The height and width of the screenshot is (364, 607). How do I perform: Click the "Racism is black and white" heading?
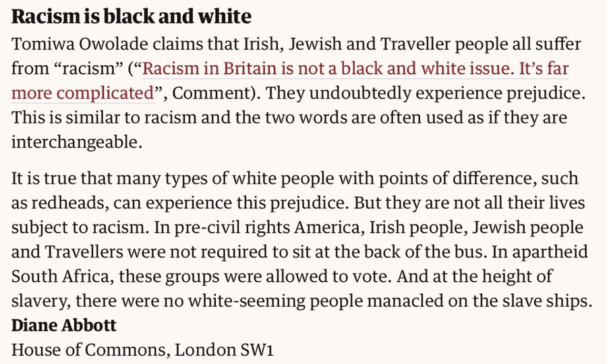131,16
